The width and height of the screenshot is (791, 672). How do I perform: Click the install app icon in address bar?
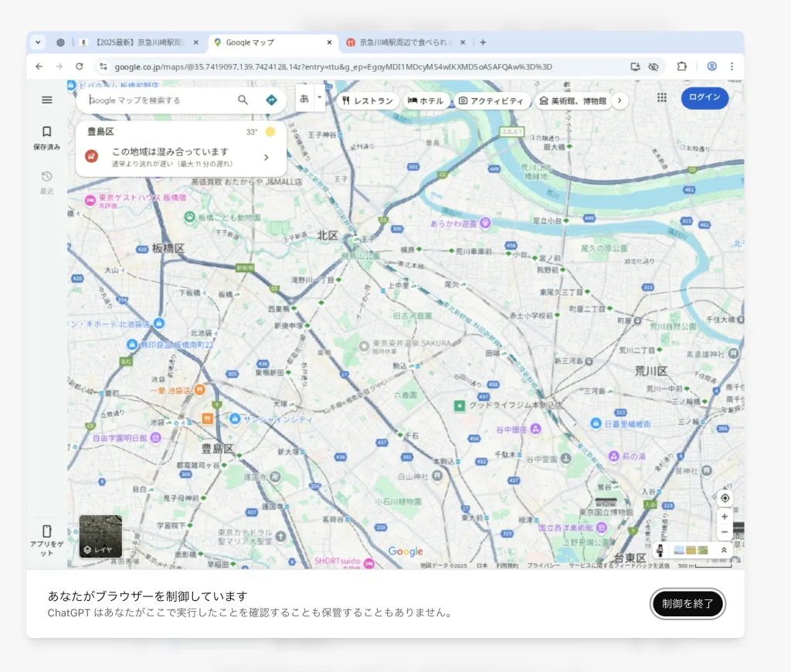point(635,66)
